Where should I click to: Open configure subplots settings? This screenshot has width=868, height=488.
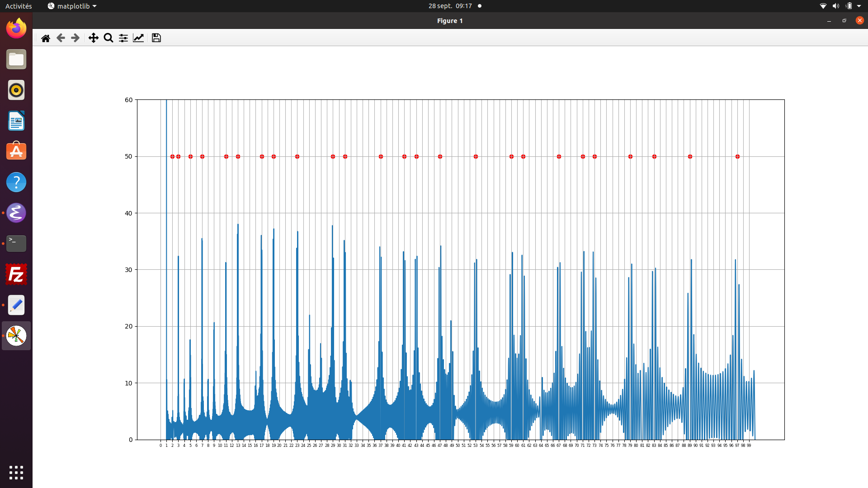123,38
